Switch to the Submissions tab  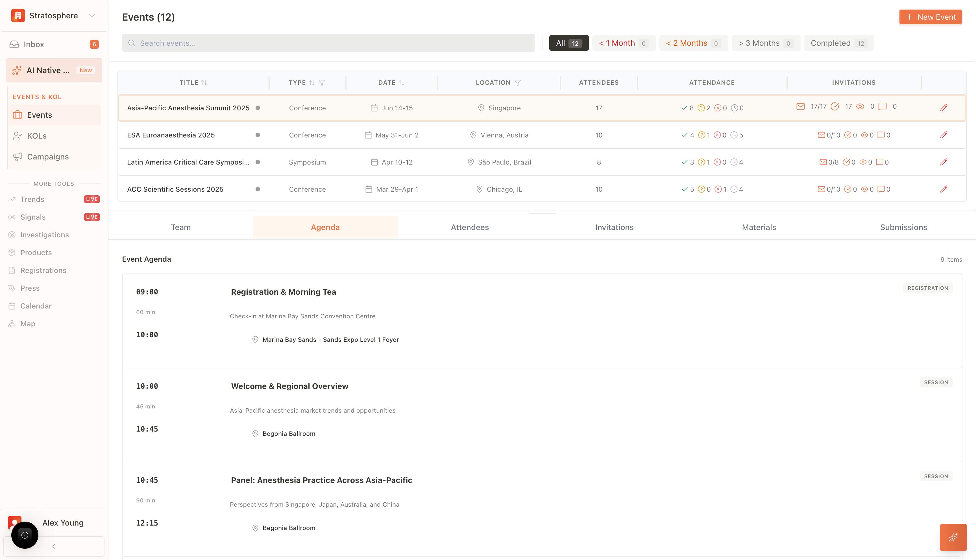point(903,227)
